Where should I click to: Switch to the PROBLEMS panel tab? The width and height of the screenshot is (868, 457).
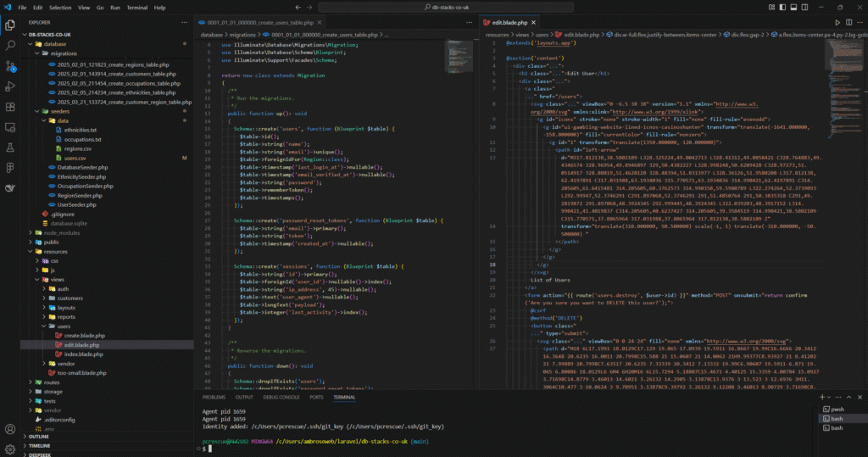click(x=214, y=397)
